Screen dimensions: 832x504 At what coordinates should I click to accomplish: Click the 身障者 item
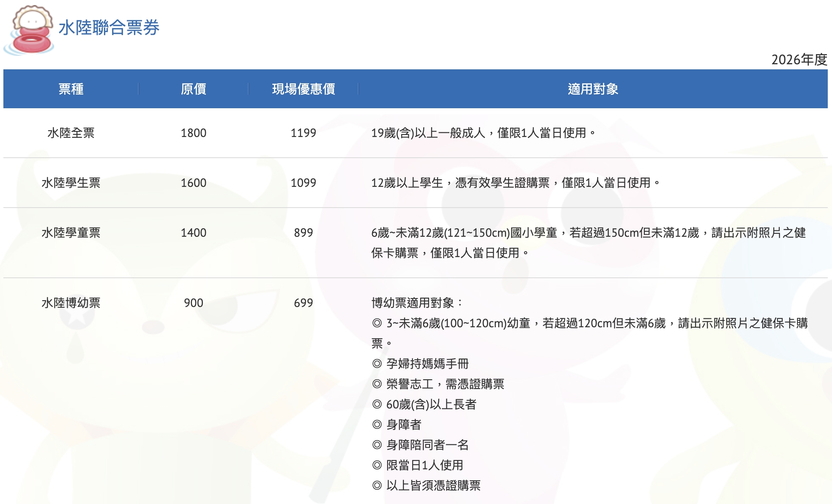coord(397,425)
